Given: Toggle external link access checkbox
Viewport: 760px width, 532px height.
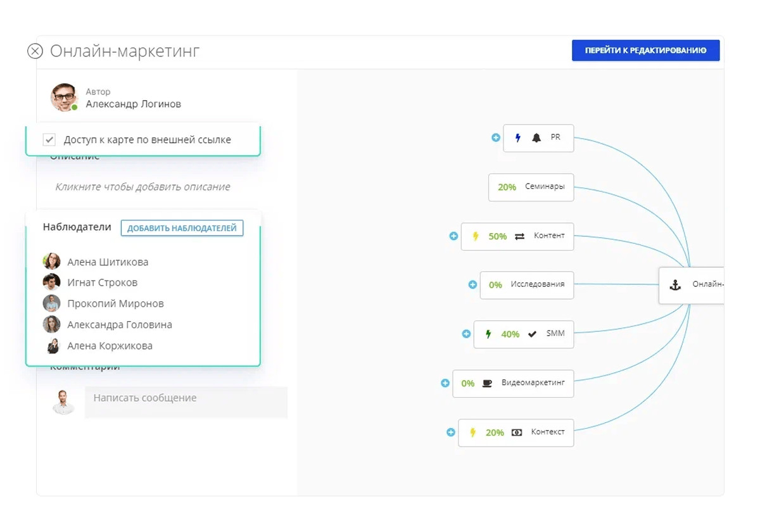Looking at the screenshot, I should point(49,140).
